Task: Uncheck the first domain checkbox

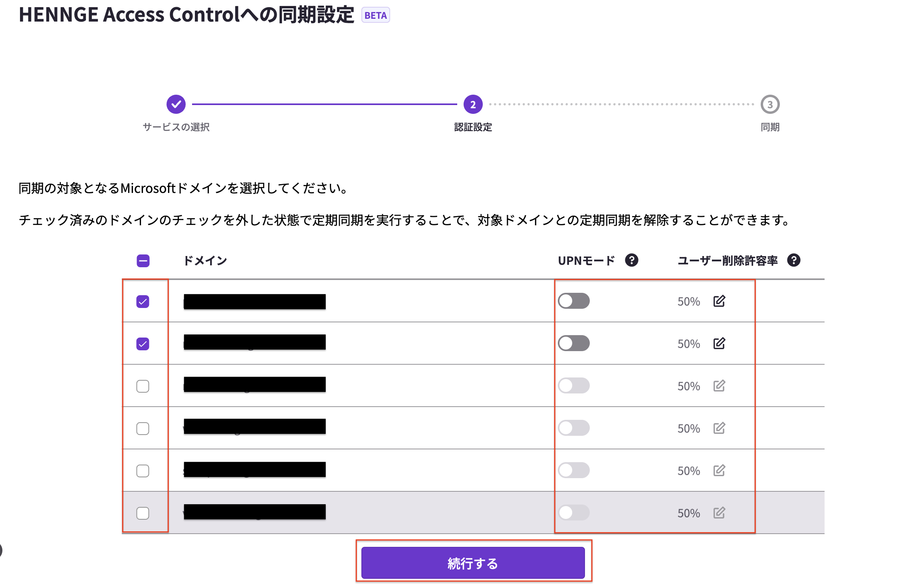Action: [x=143, y=302]
